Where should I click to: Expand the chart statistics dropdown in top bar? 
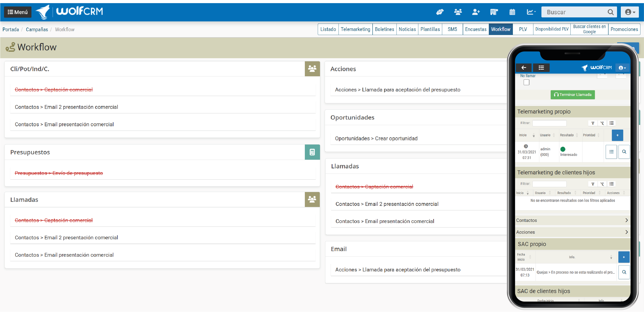[531, 12]
